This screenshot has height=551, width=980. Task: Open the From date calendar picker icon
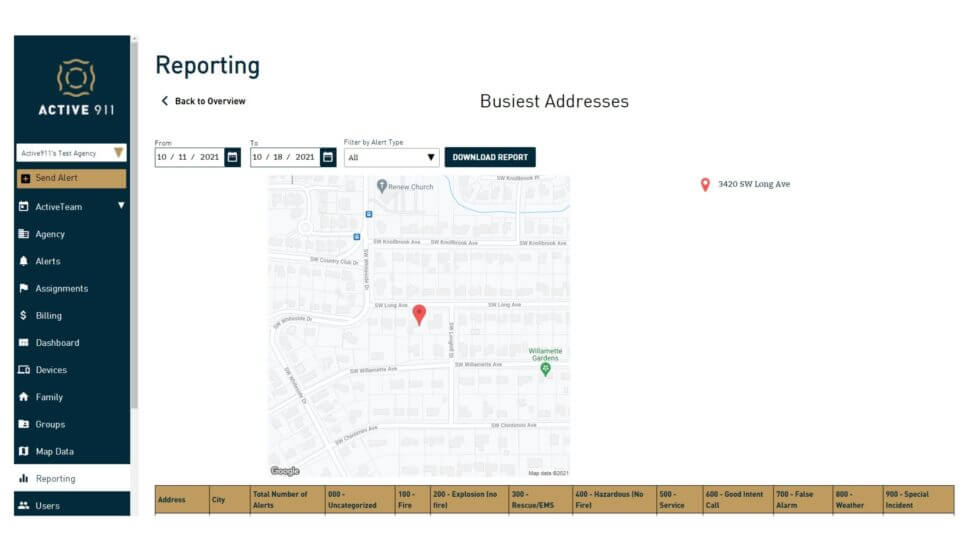232,157
